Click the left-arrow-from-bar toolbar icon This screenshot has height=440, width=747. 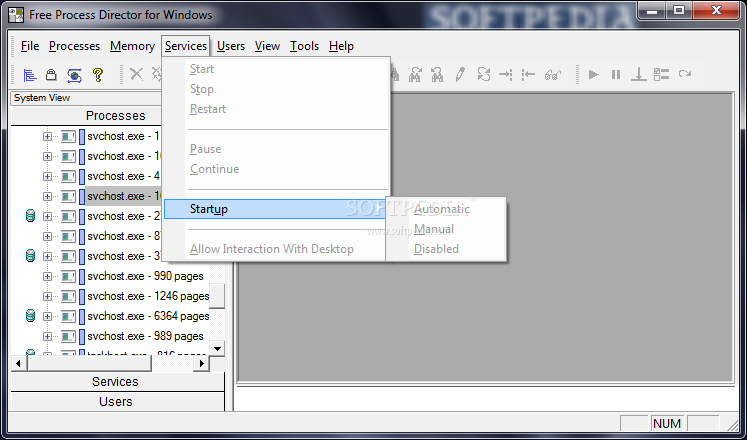point(528,74)
